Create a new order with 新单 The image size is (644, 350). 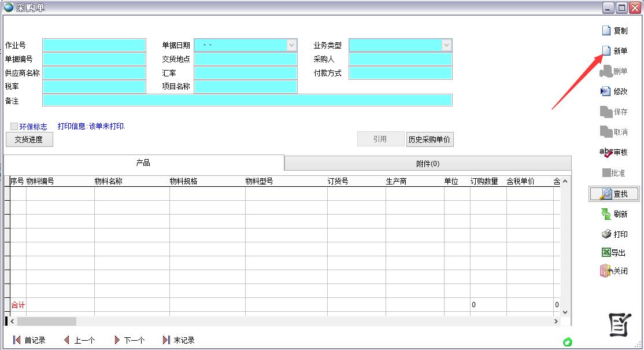click(x=616, y=50)
